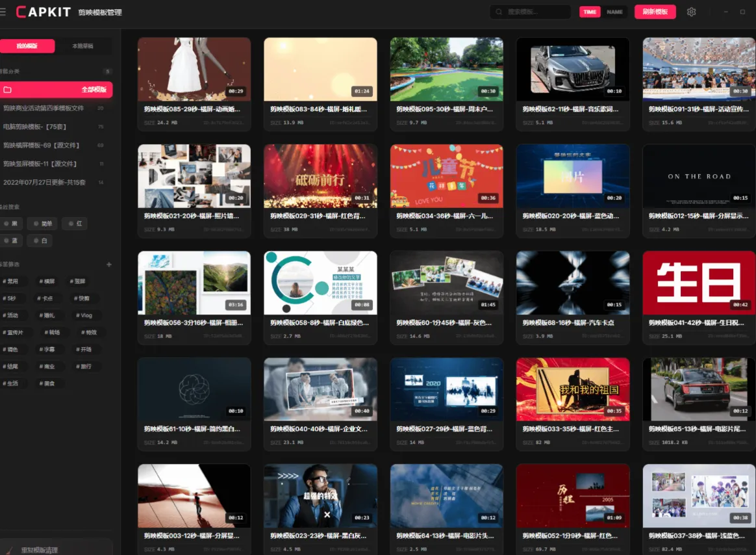The width and height of the screenshot is (756, 555).
Task: Toggle the 简单 recent search chip
Action: pos(42,224)
